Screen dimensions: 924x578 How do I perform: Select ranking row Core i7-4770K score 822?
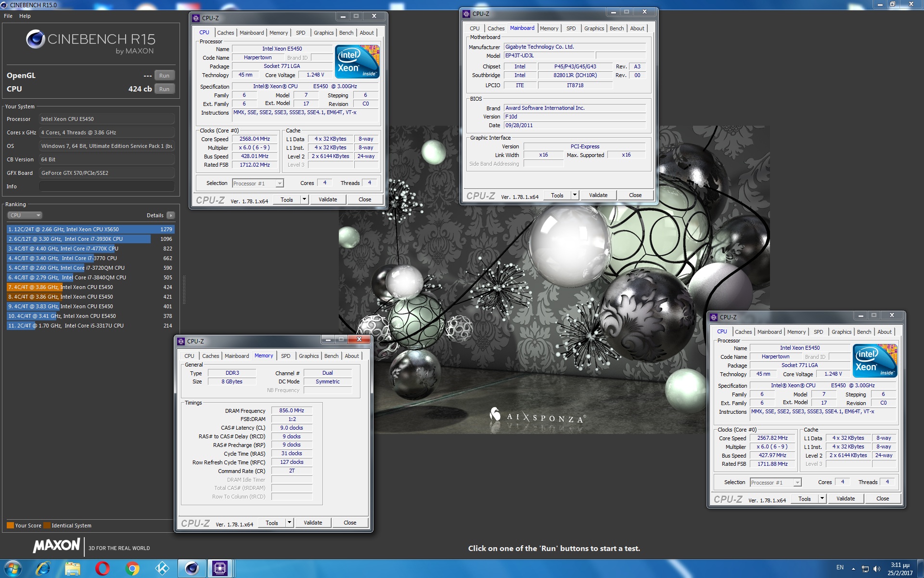point(90,249)
